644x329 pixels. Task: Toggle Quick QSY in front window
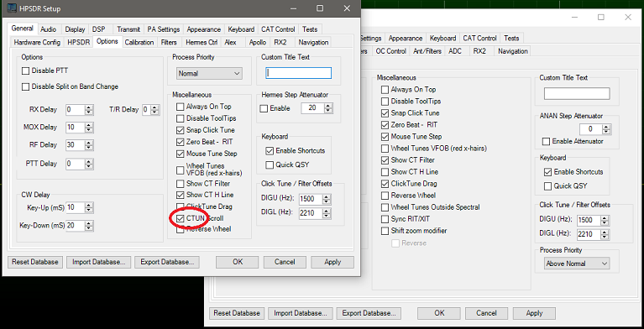click(270, 165)
